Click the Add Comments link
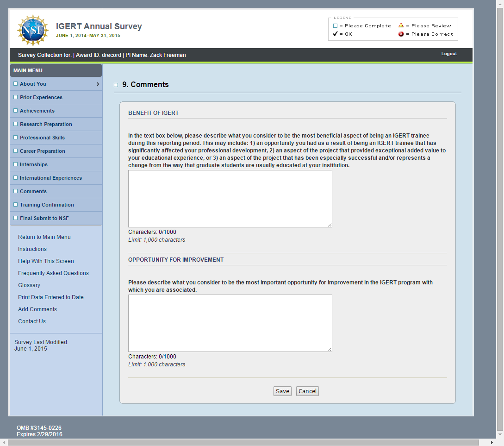The width and height of the screenshot is (504, 446). coord(37,309)
